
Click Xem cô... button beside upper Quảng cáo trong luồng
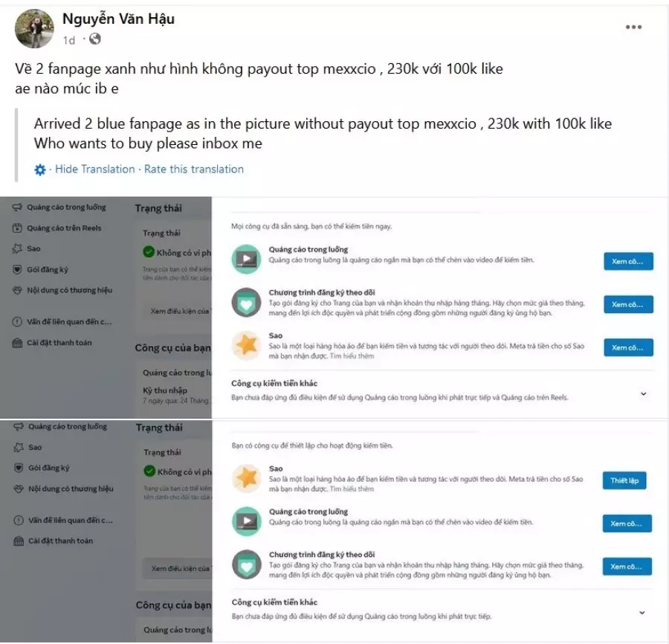pyautogui.click(x=628, y=261)
